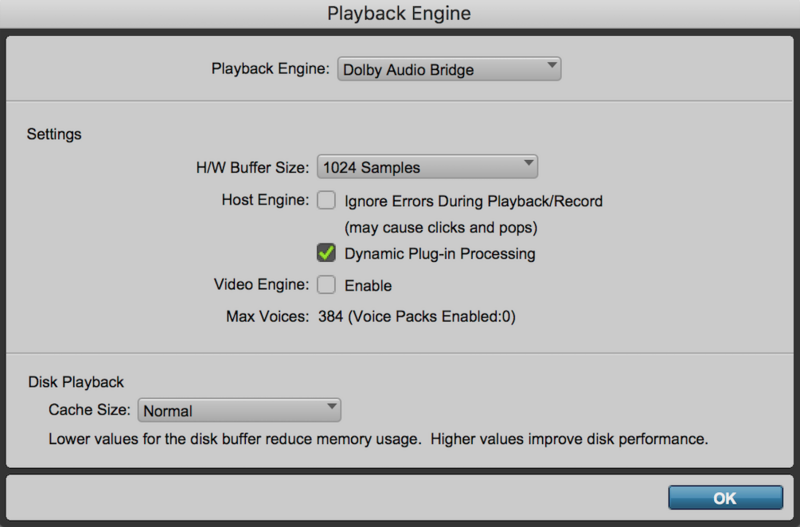This screenshot has height=527, width=800.
Task: Tick the Video Engine Enable checkbox
Action: (x=326, y=285)
